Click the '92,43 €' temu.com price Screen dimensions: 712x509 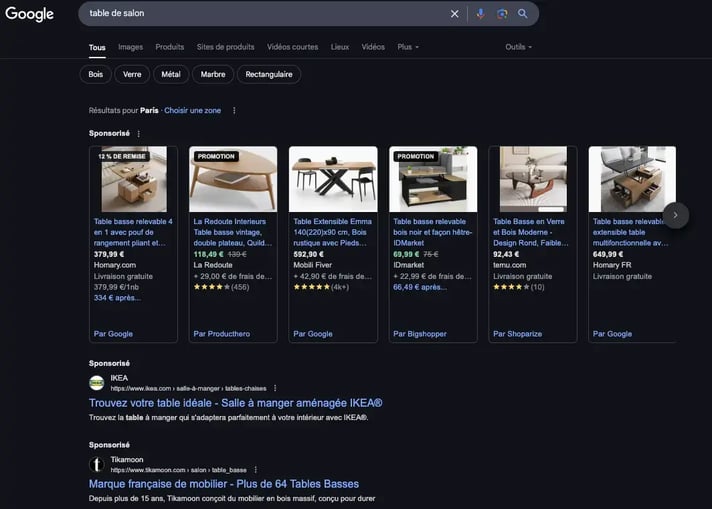coord(506,254)
